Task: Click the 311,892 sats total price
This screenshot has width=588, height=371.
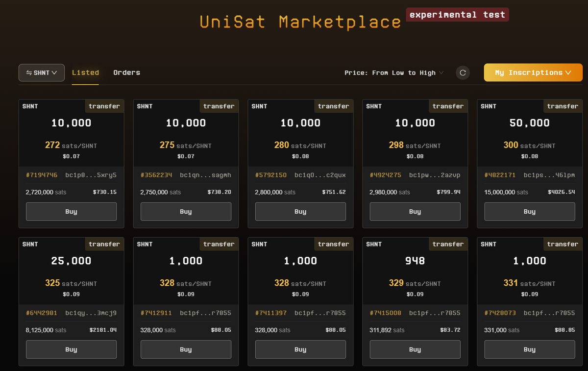Action: coord(387,330)
